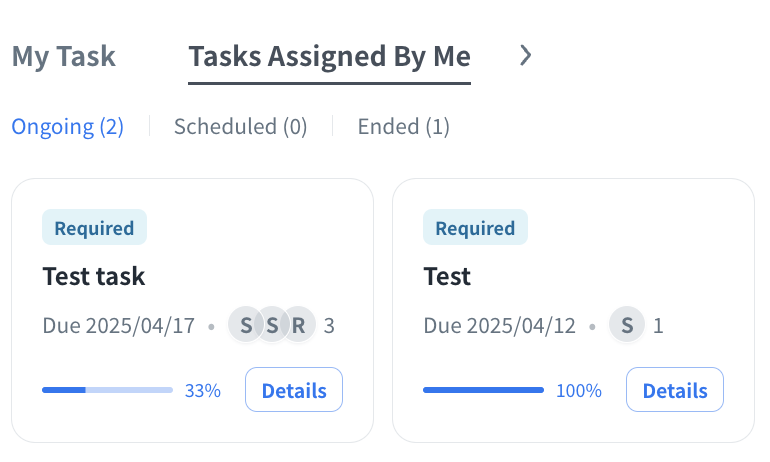Click the 100% progress bar
The height and width of the screenshot is (462, 770).
(x=483, y=390)
